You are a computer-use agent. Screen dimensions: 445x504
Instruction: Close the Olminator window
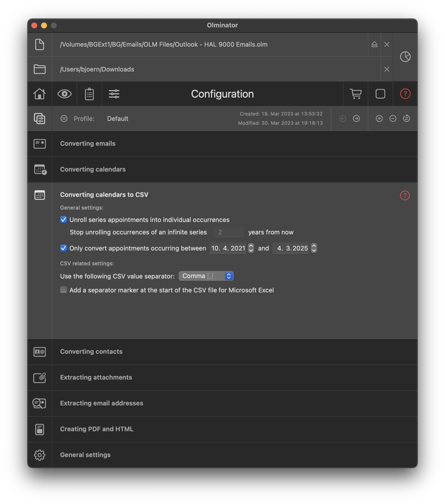(35, 25)
